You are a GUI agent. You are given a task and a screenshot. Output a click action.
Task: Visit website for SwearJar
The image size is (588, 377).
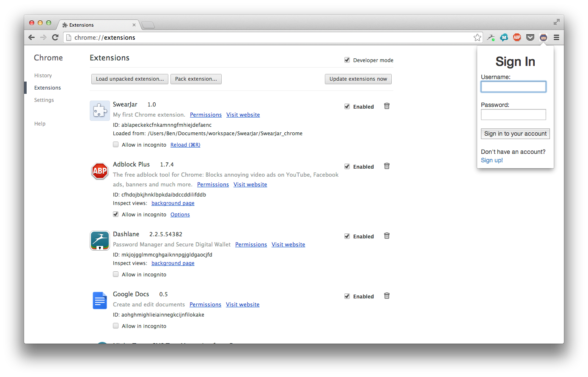pyautogui.click(x=243, y=115)
